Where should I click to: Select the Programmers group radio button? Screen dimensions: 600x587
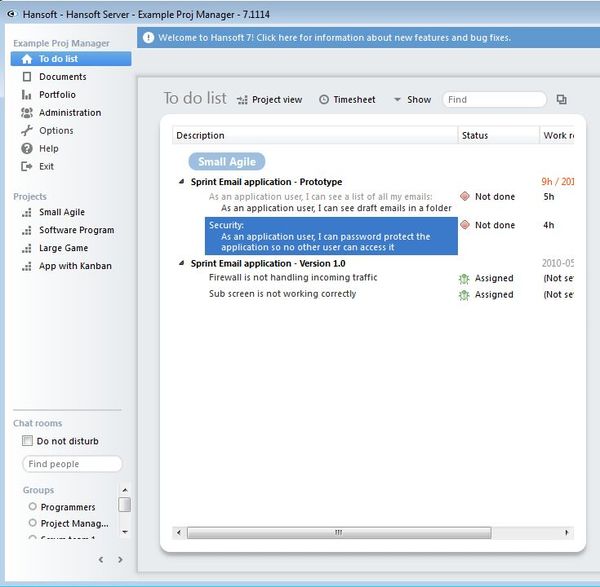pyautogui.click(x=33, y=507)
